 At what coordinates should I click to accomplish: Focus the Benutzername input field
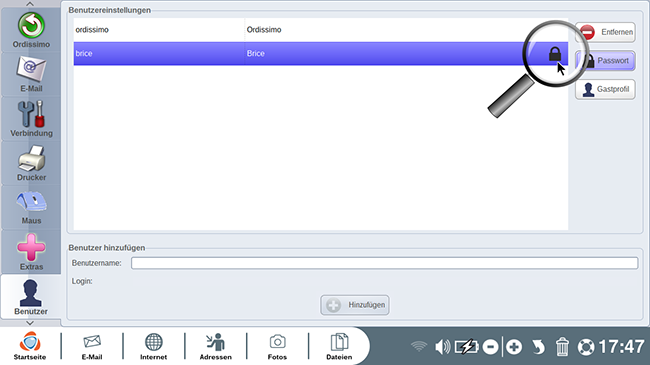384,263
